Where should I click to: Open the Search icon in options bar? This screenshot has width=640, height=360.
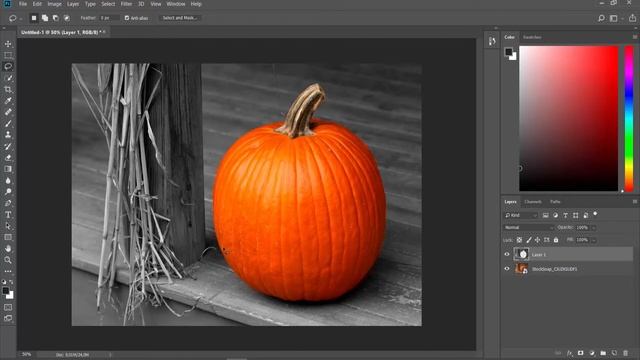coord(601,18)
